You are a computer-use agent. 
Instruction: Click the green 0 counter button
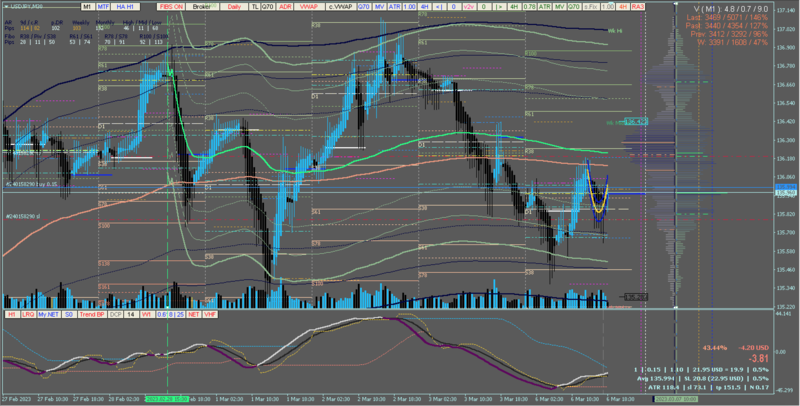(x=484, y=7)
